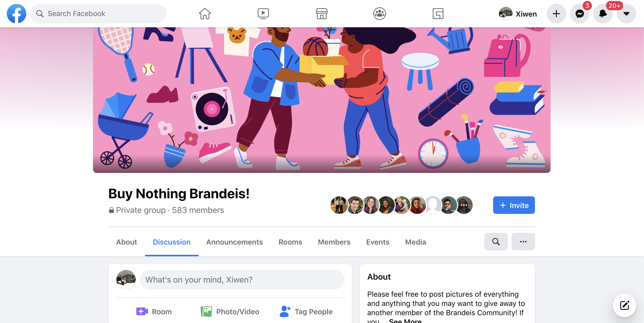Open the Watch video icon
Screen dimensions: 644x323
[x=263, y=13]
